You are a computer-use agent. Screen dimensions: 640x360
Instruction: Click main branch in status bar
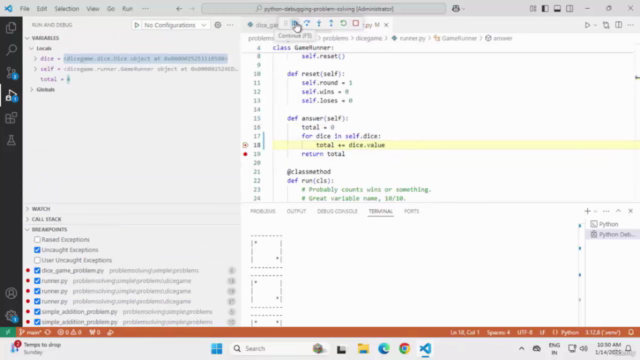pos(31,332)
